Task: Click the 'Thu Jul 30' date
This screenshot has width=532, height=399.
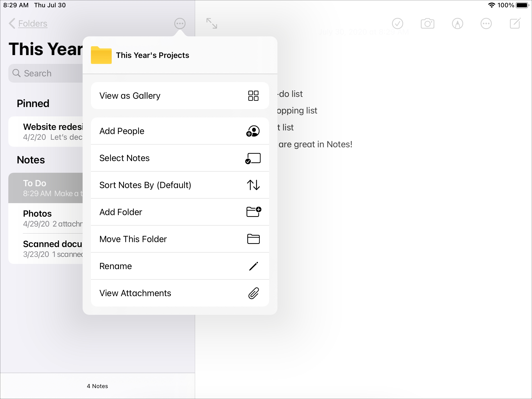Action: [x=50, y=5]
